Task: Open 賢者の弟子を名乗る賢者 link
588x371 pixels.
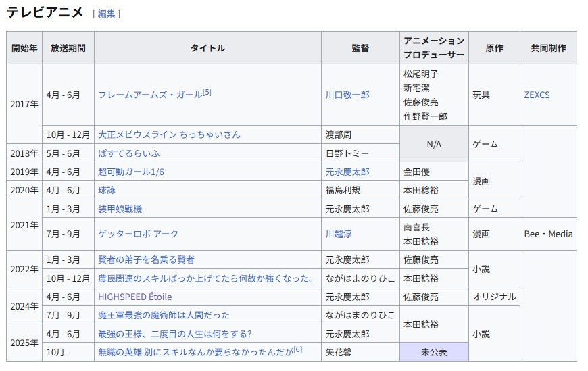Action: tap(146, 259)
